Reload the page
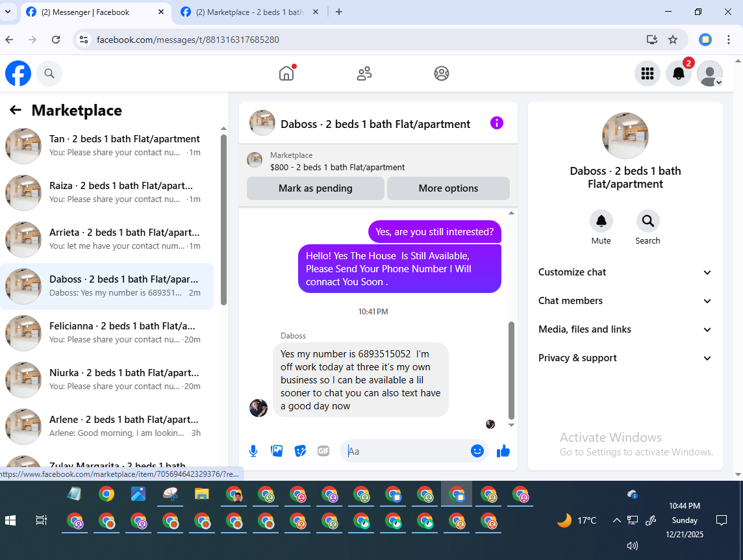This screenshot has width=743, height=560. 56,40
